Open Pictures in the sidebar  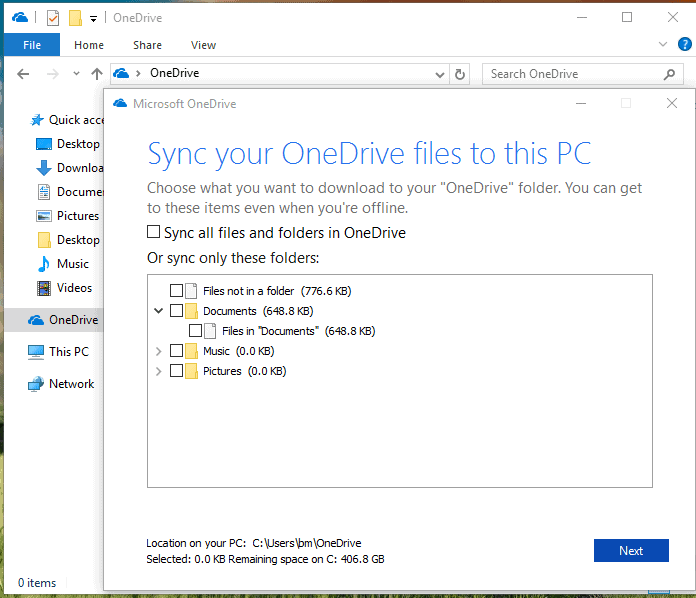(67, 216)
